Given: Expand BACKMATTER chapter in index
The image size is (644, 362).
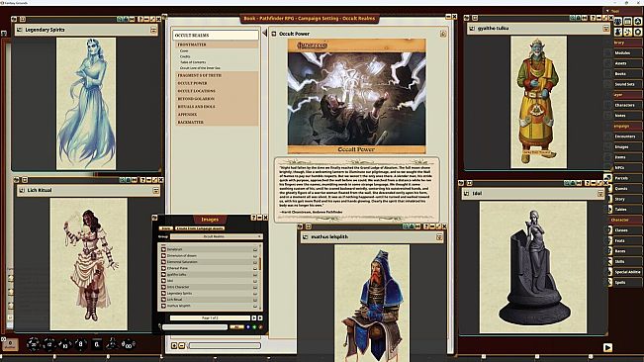Looking at the screenshot, I should (217, 123).
